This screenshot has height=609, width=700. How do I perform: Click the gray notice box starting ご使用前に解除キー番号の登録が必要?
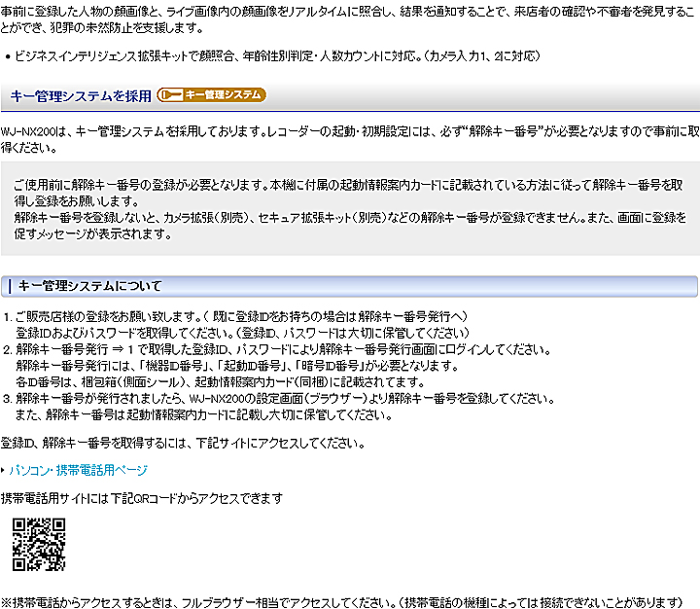(x=350, y=208)
